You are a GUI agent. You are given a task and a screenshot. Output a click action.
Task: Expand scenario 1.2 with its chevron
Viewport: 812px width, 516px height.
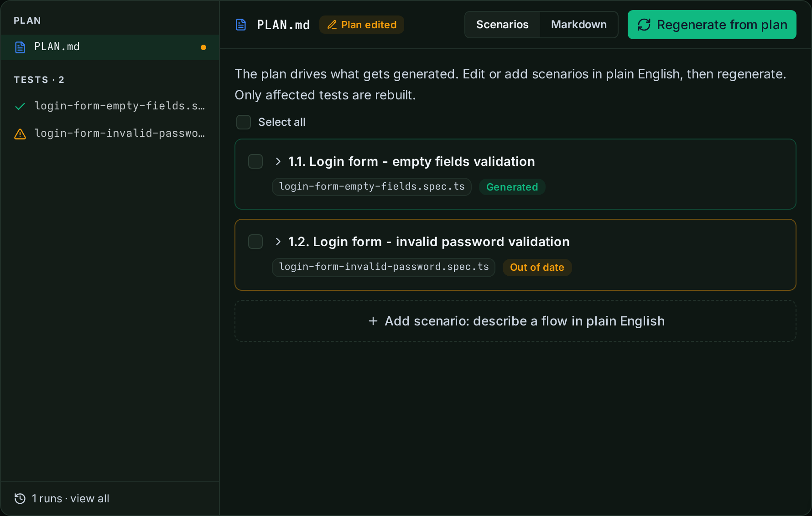[278, 242]
